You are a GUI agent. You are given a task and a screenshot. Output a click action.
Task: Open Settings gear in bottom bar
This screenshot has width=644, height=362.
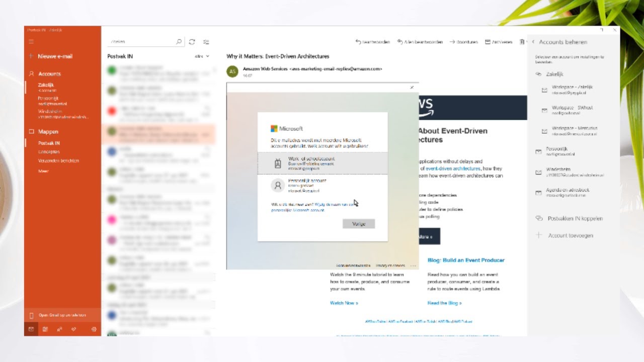point(94,329)
